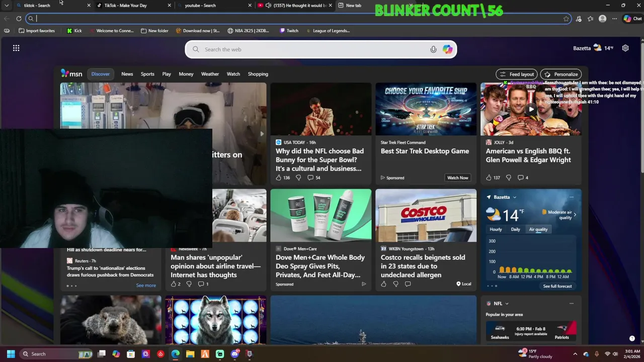Click the Copilot icon in search box
Screen dimensions: 644x362
click(447, 49)
